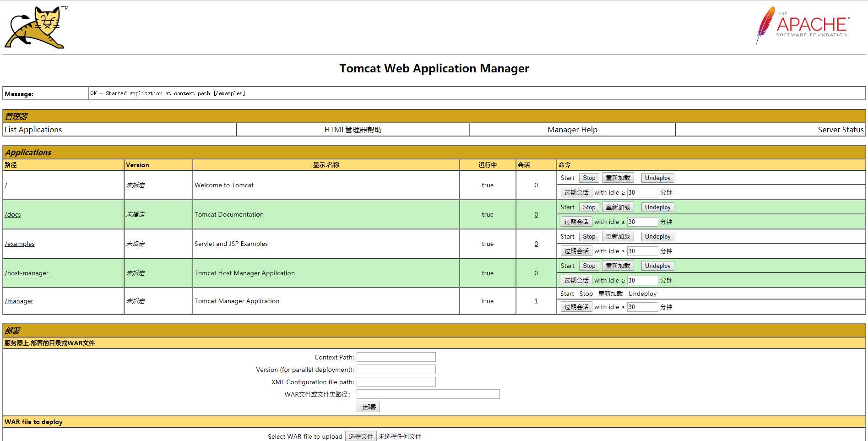Image resolution: width=868 pixels, height=441 pixels.
Task: Expire sessions (过期会话) for root / application
Action: click(576, 192)
